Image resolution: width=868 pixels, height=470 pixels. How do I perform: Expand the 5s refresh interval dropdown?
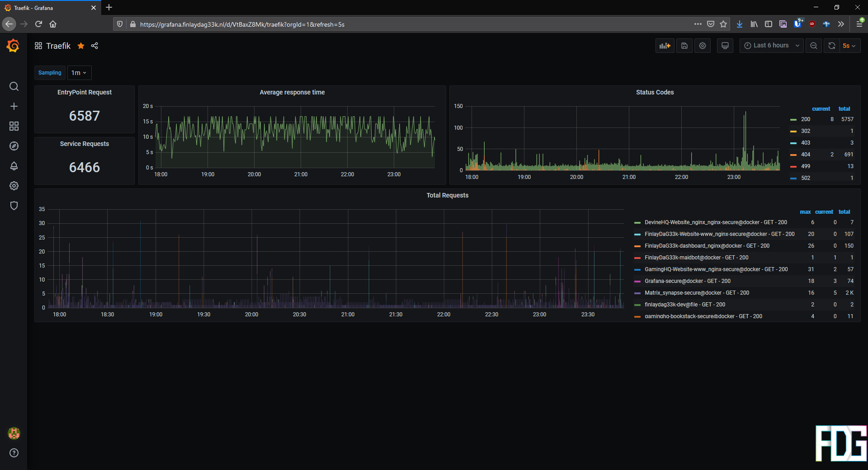tap(849, 46)
